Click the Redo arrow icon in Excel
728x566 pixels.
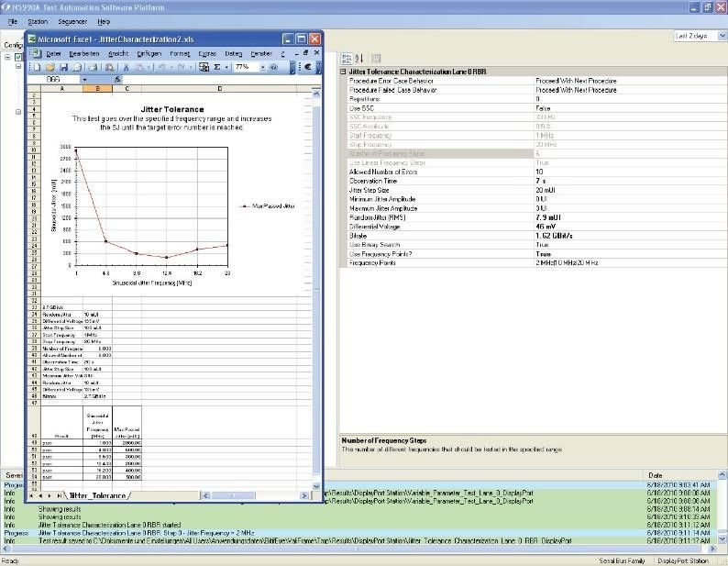pos(182,67)
